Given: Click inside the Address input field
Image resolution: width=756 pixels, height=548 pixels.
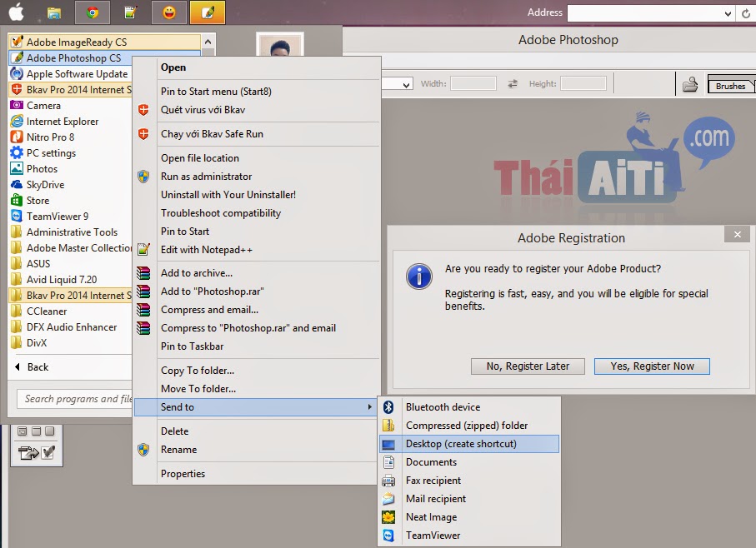Looking at the screenshot, I should 644,13.
